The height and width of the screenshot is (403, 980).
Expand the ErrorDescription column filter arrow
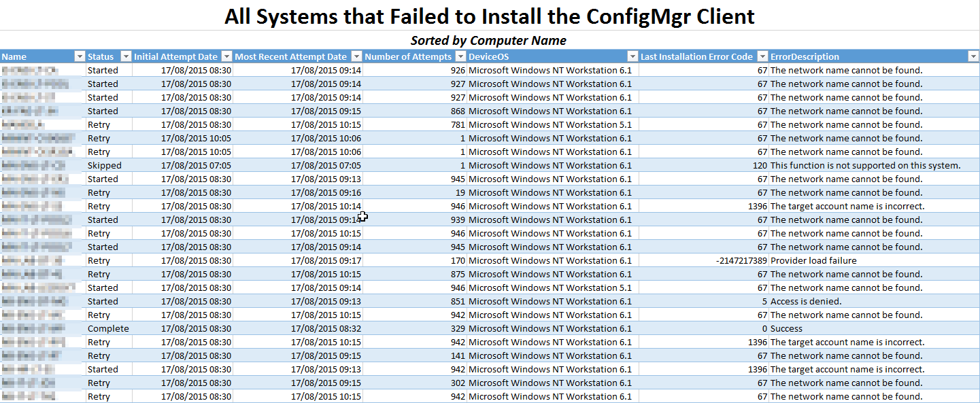click(x=972, y=57)
